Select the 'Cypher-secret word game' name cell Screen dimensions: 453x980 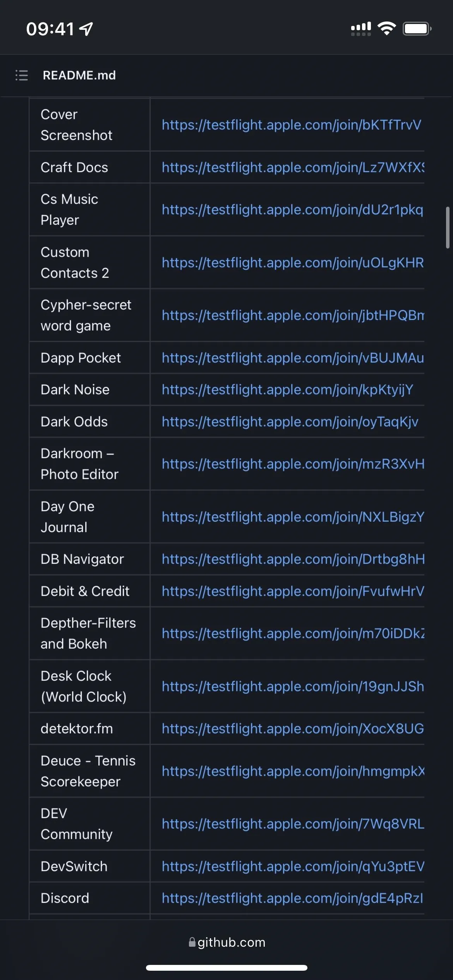[x=89, y=315]
